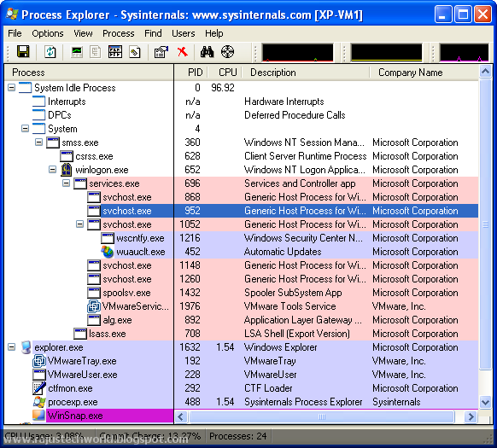The width and height of the screenshot is (497, 448).
Task: Click the winlogon.exe process icon
Action: tap(67, 170)
